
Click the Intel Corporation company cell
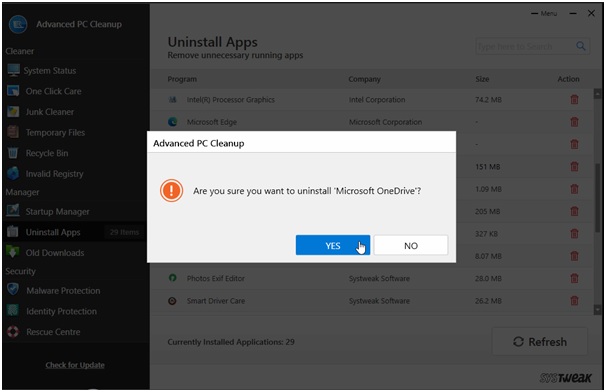tap(377, 100)
